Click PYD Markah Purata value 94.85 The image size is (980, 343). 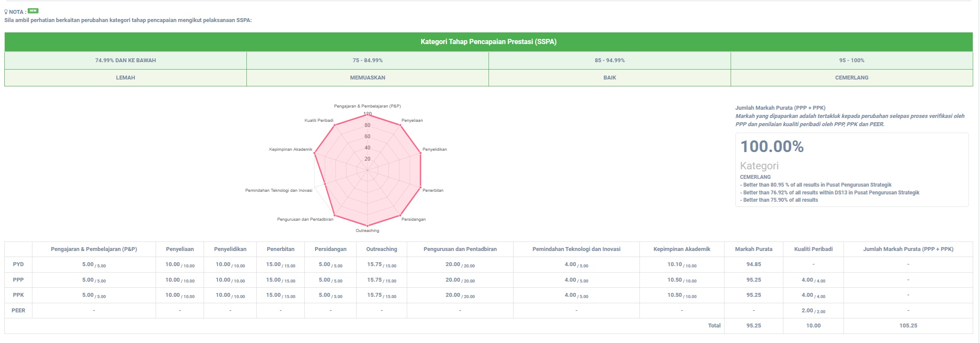[753, 264]
